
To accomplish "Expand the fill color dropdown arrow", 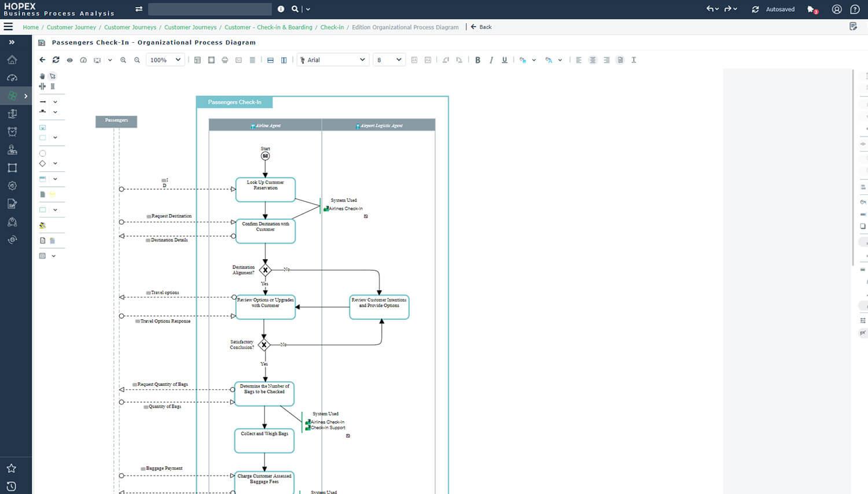I will 534,60.
